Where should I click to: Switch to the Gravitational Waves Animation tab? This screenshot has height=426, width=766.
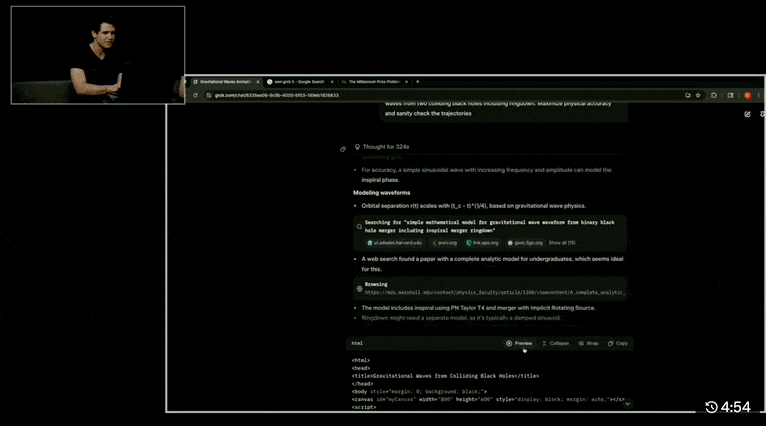tap(226, 81)
